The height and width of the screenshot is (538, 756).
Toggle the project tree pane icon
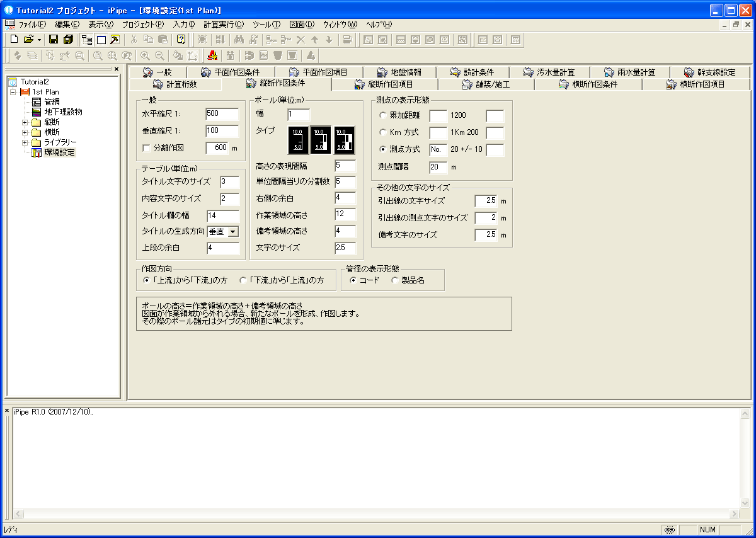coord(88,39)
